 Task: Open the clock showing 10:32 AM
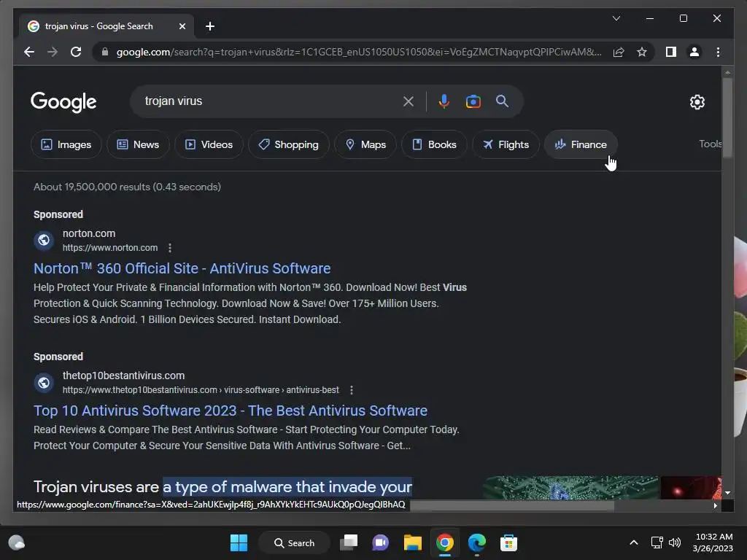(x=713, y=542)
